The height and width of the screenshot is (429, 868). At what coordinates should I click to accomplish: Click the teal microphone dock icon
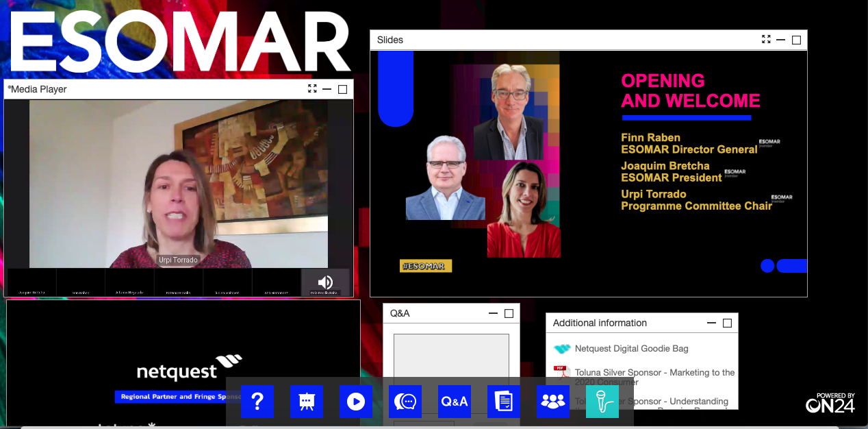coord(602,402)
